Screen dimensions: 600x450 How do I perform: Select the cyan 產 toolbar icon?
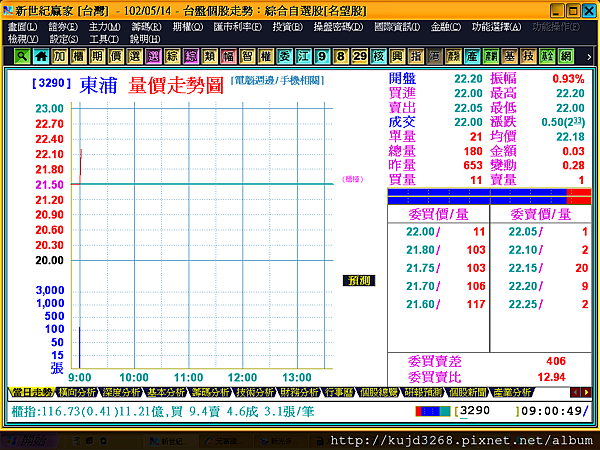point(472,56)
